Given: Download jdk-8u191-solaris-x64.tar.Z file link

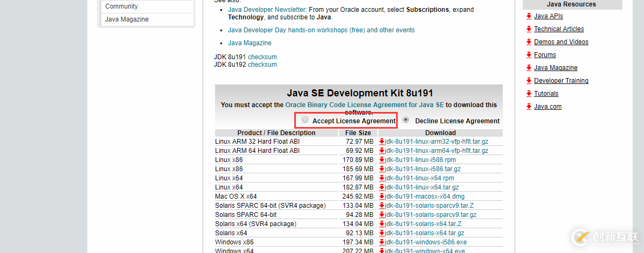Looking at the screenshot, I should pyautogui.click(x=423, y=224).
